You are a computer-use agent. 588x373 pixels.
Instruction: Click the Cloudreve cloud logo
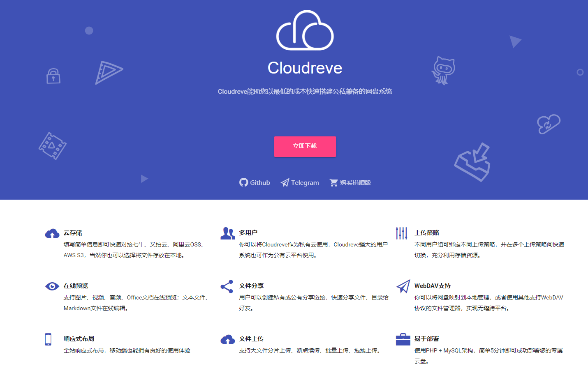[305, 30]
